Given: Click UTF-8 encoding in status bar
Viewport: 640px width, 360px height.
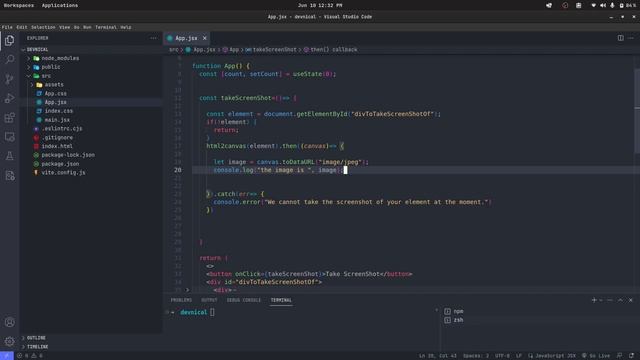Looking at the screenshot, I should tap(502, 356).
